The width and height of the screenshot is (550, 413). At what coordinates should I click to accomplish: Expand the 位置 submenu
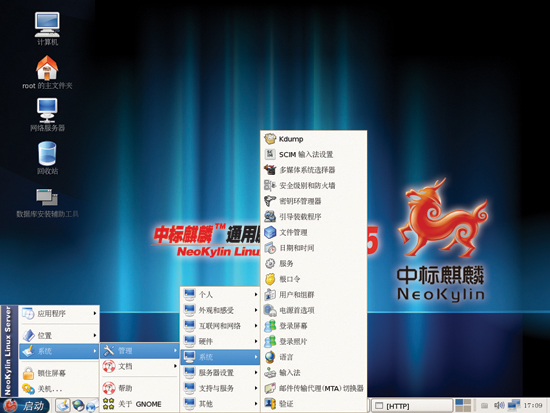59,335
